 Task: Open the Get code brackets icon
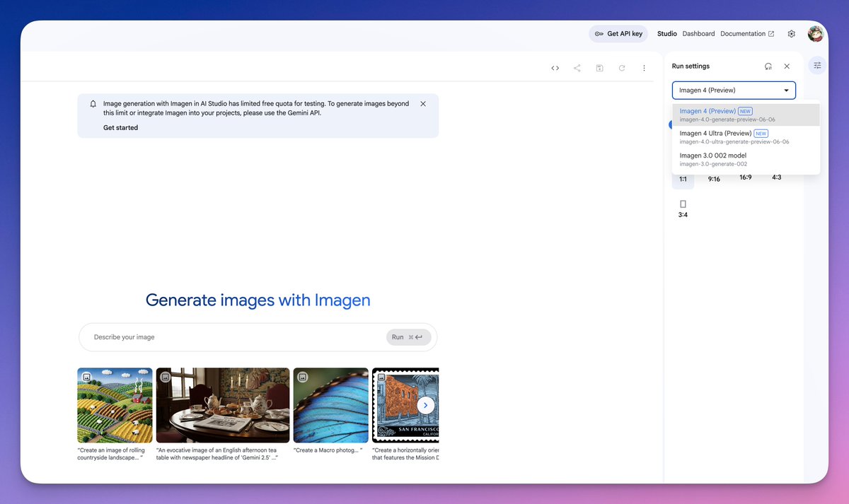(x=555, y=68)
